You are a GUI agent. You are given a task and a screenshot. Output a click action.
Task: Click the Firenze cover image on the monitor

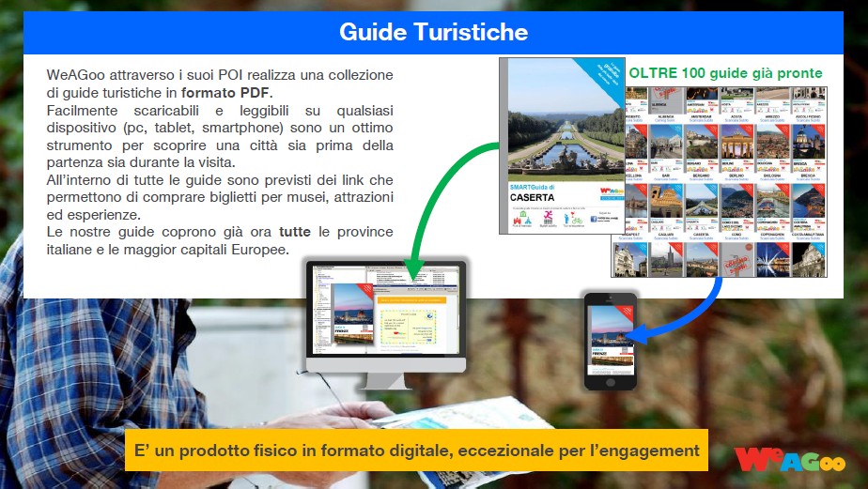click(x=353, y=313)
